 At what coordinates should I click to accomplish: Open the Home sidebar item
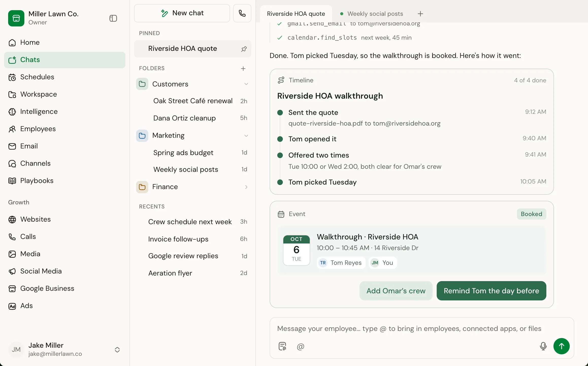(x=65, y=42)
